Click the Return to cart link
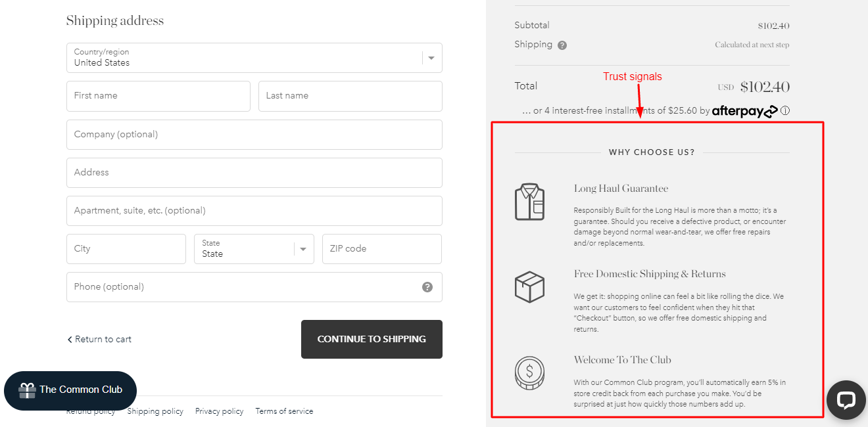This screenshot has width=868, height=427. tap(99, 340)
